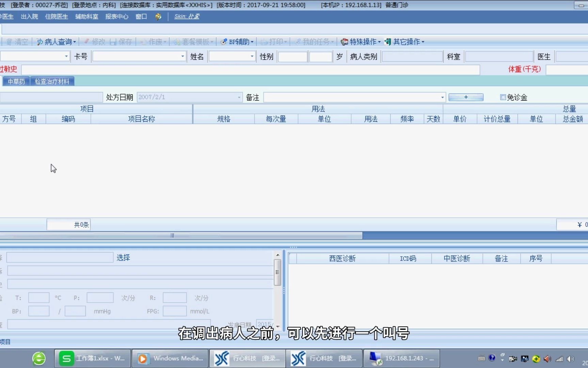Click the horizontal scrollbar thumb of prescription grid
Image resolution: width=588 pixels, height=368 pixels.
[181, 235]
